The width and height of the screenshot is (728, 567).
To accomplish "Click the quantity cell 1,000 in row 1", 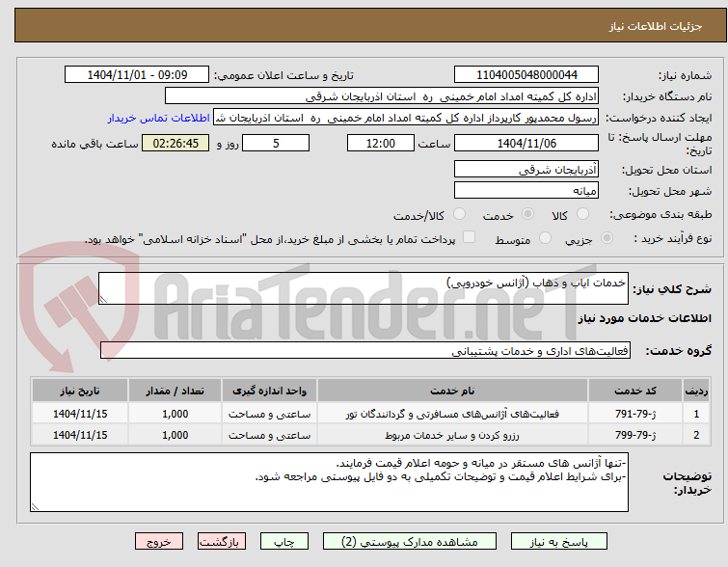I will click(x=175, y=414).
